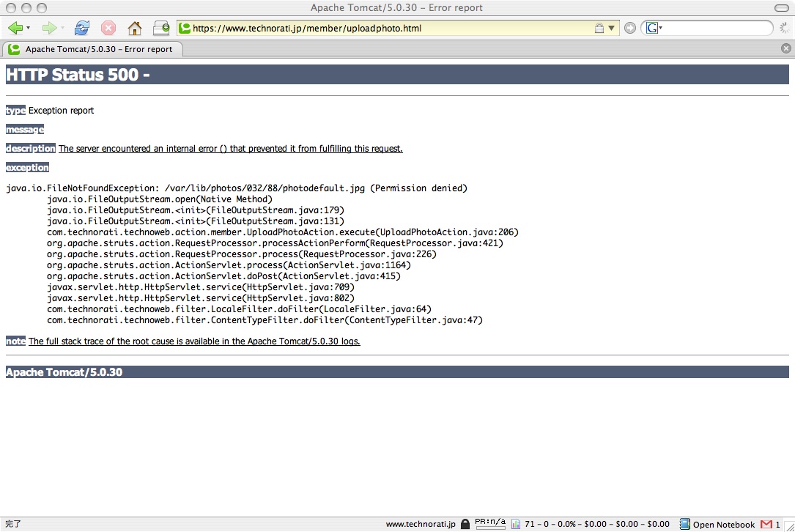Click the server encountered internal error description
Screen dimensions: 795x532
click(231, 149)
